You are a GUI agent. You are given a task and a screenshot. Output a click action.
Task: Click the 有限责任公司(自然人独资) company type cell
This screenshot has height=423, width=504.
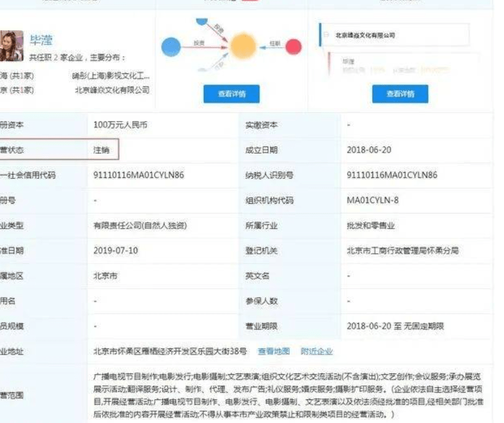pos(140,226)
